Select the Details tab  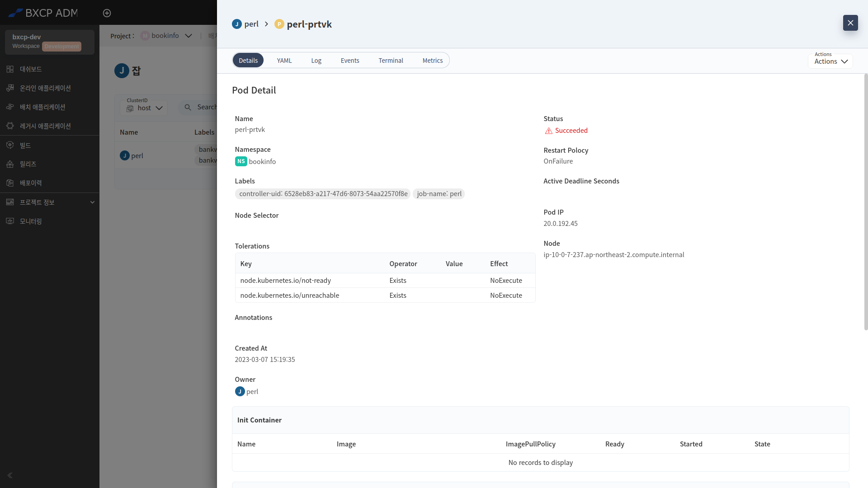[248, 61]
